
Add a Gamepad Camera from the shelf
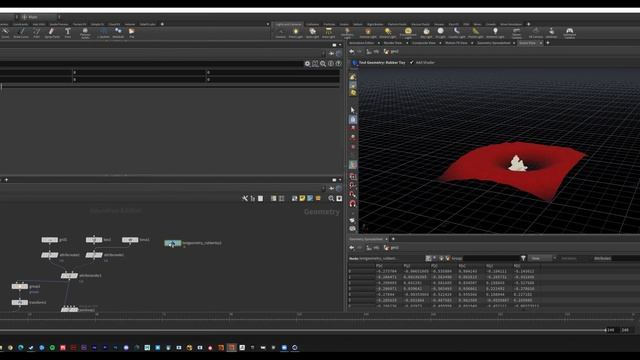pyautogui.click(x=569, y=33)
